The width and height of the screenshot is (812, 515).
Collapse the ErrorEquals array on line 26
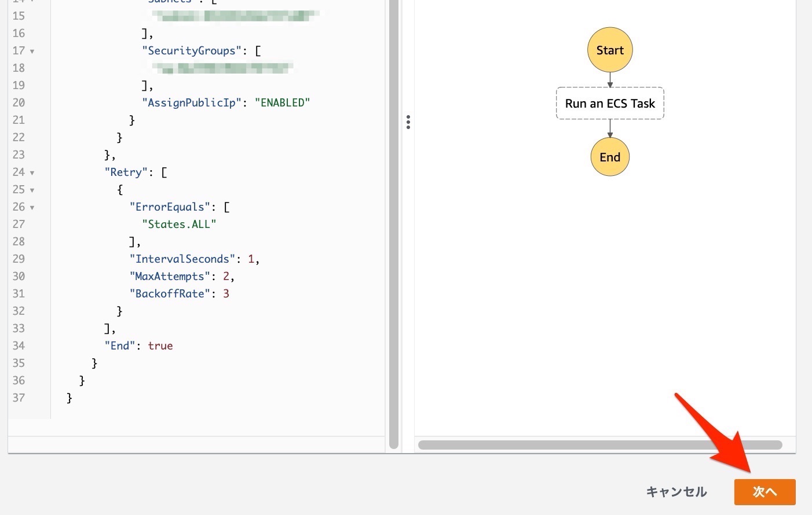[31, 207]
